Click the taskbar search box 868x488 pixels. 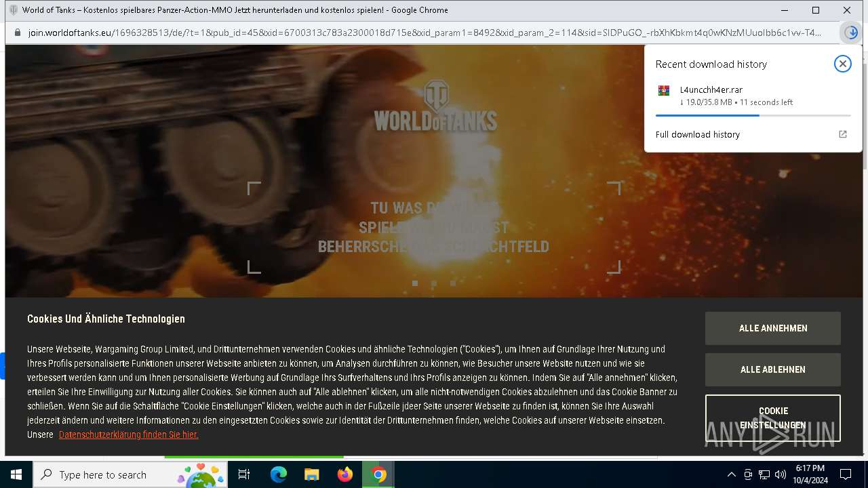click(130, 474)
